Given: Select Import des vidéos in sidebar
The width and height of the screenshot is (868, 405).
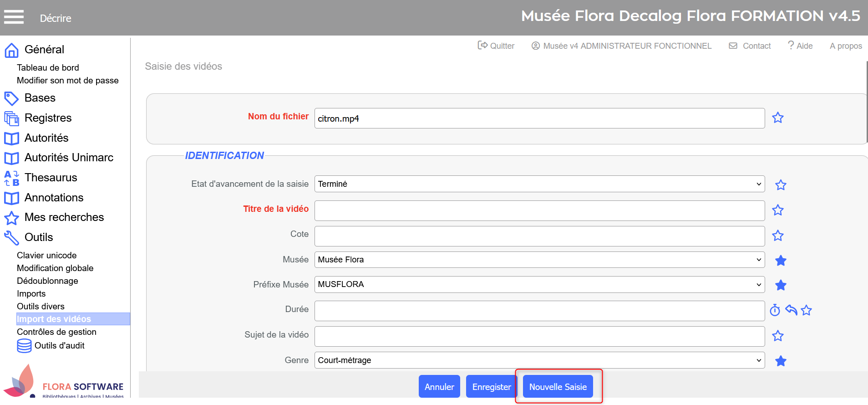Looking at the screenshot, I should (x=54, y=319).
